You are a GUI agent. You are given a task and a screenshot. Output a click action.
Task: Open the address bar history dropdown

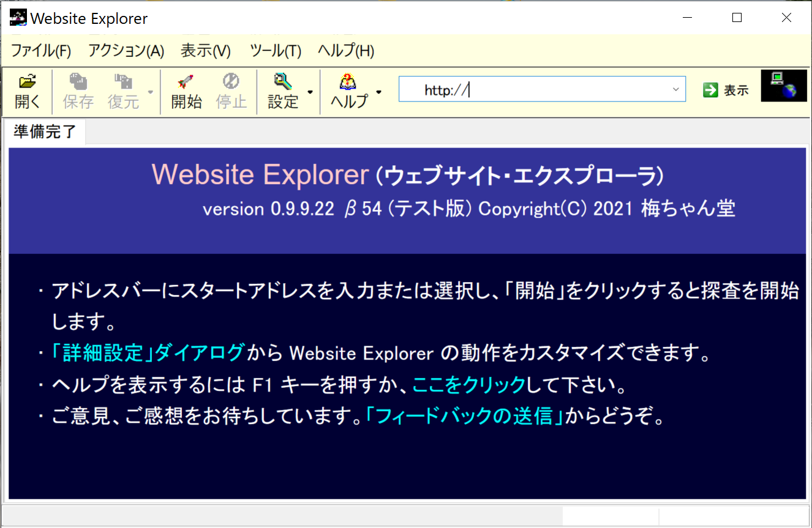pos(675,89)
